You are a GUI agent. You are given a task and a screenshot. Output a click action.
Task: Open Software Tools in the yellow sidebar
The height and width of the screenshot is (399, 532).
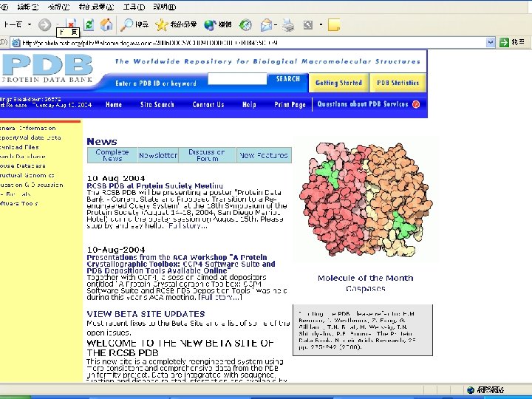coord(19,203)
